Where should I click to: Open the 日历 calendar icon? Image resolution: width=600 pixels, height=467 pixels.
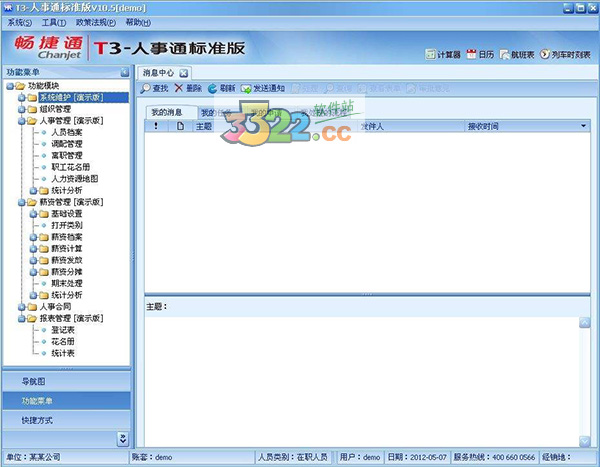(471, 54)
